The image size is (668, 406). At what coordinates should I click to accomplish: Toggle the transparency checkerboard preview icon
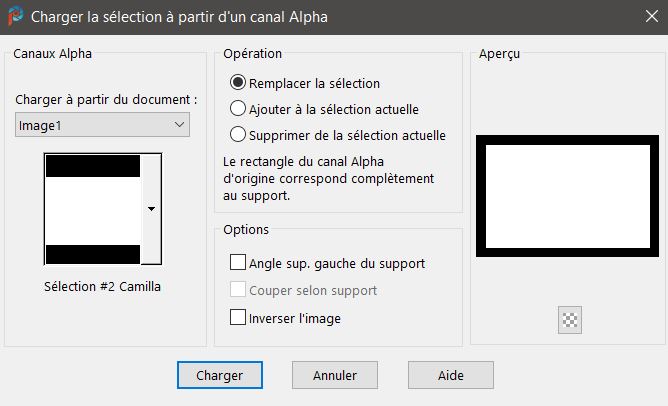[571, 320]
